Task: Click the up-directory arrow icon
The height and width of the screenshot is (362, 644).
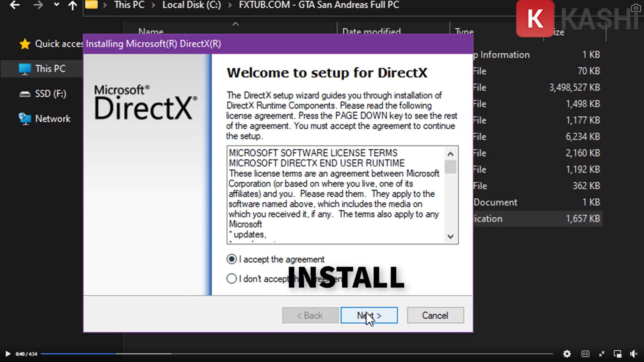Action: (73, 5)
